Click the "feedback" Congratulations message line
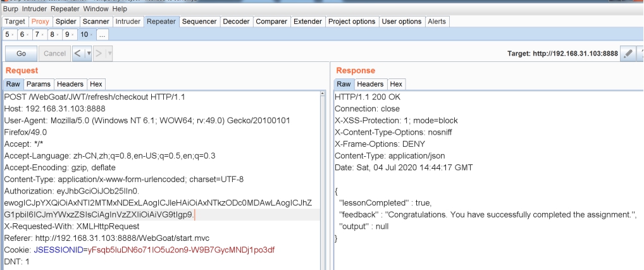 pyautogui.click(x=488, y=214)
